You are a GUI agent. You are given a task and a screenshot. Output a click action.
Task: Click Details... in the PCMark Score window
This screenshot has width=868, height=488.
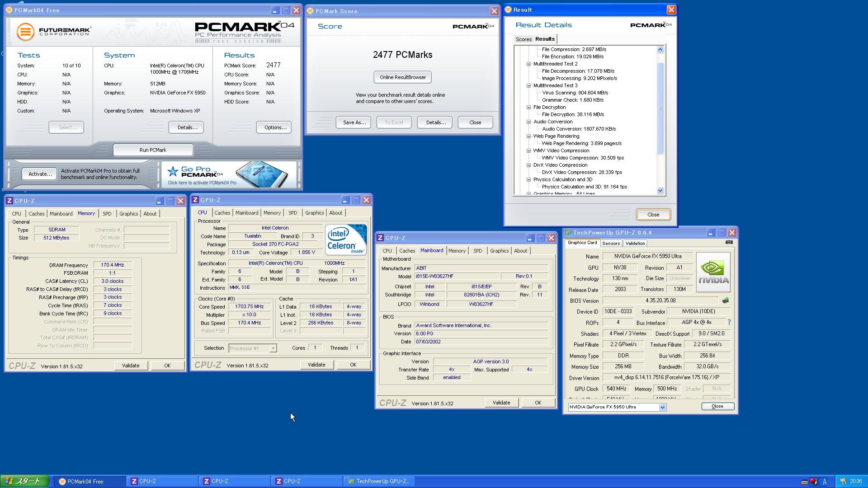[435, 122]
